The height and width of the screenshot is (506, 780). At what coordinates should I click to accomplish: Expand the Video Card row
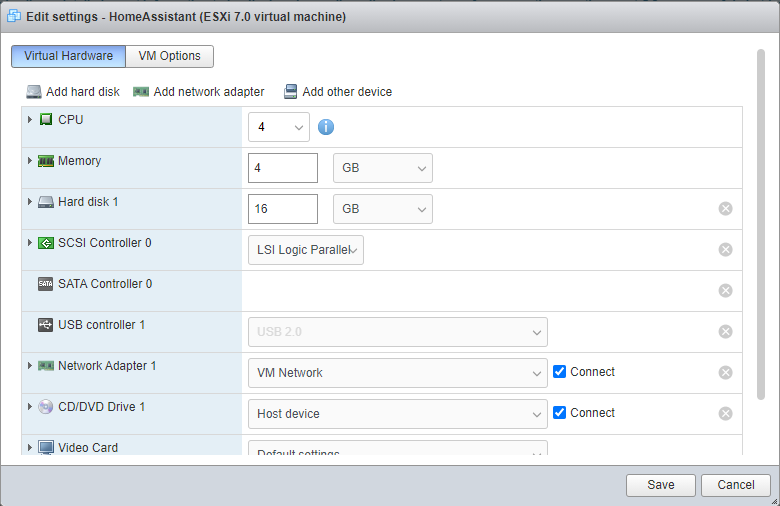coord(30,448)
